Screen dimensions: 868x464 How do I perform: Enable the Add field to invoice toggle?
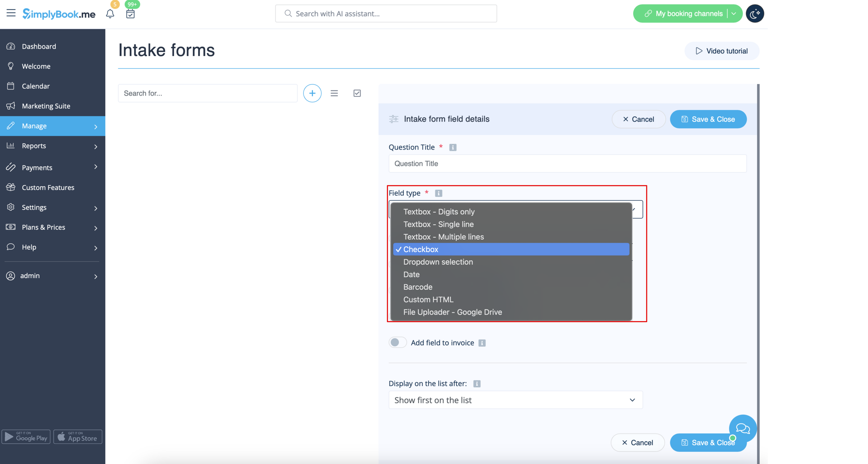397,342
